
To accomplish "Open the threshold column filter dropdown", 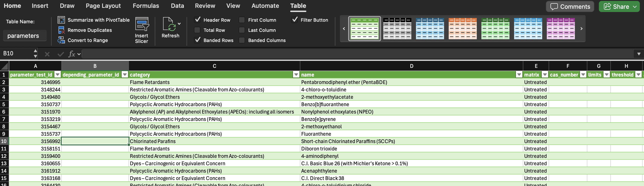I will pyautogui.click(x=639, y=74).
